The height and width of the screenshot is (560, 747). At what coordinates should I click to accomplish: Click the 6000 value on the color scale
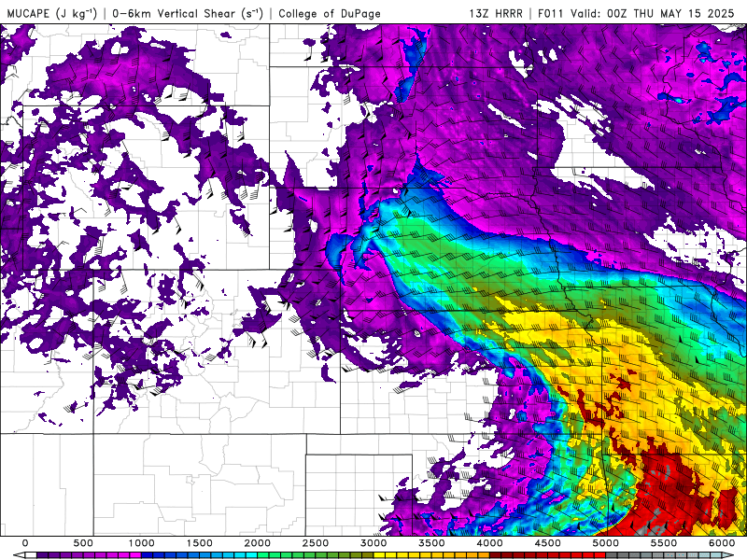click(x=722, y=543)
